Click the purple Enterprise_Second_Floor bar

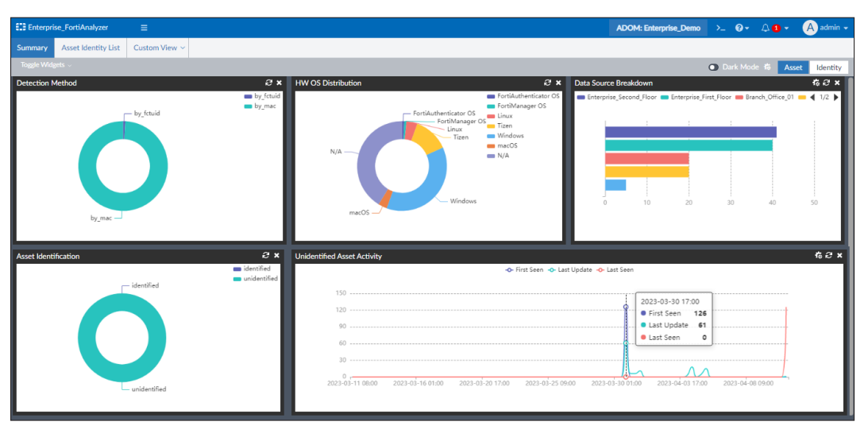point(690,132)
